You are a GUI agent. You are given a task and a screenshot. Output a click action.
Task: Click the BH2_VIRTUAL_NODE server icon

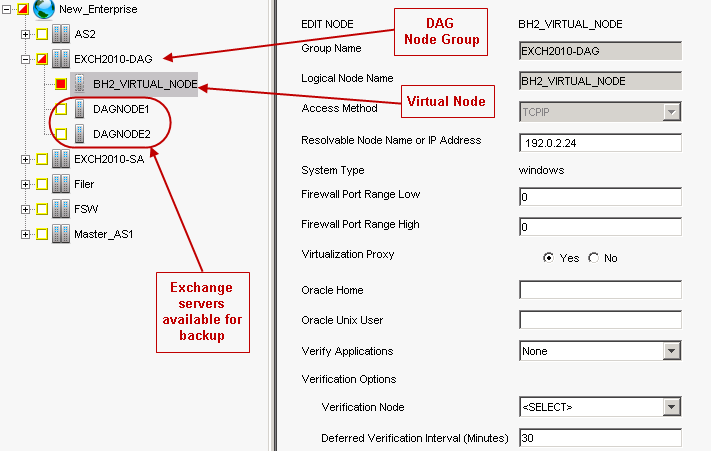pyautogui.click(x=79, y=84)
